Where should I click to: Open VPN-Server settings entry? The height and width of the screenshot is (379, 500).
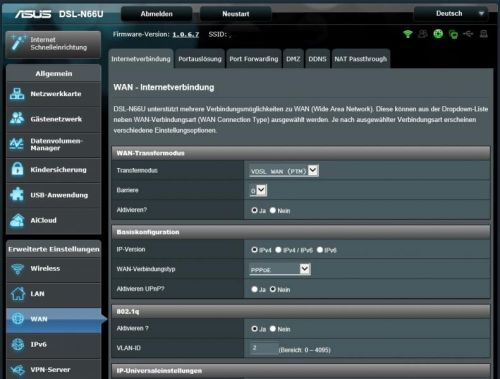point(54,370)
